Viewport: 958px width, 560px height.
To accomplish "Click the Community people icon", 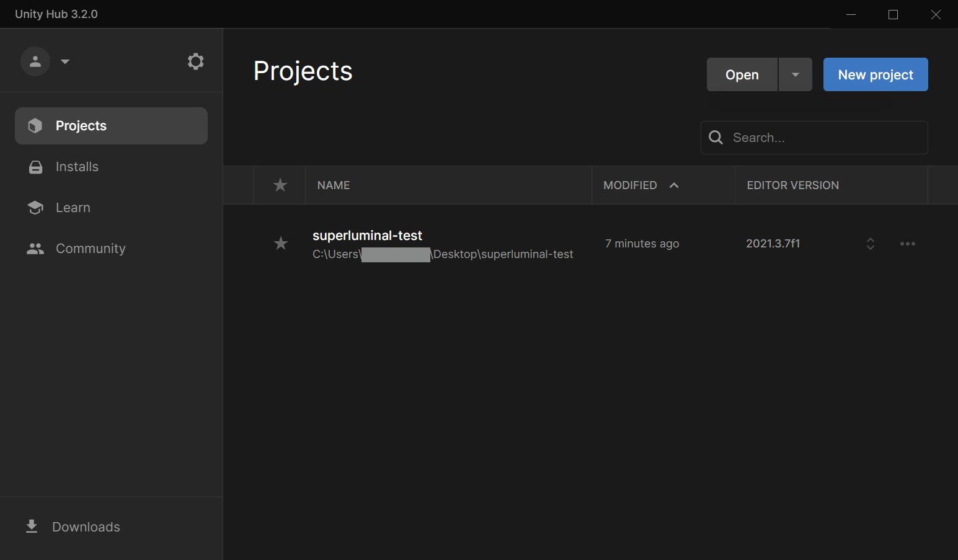I will click(35, 249).
